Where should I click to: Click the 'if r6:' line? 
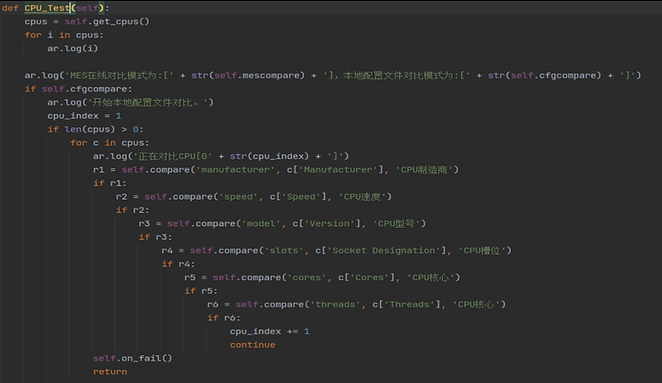point(223,318)
